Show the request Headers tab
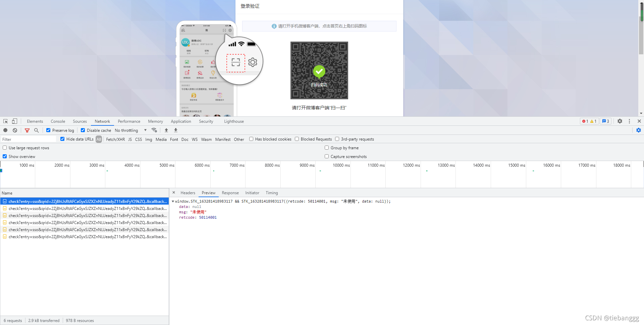Image resolution: width=644 pixels, height=325 pixels. point(188,193)
